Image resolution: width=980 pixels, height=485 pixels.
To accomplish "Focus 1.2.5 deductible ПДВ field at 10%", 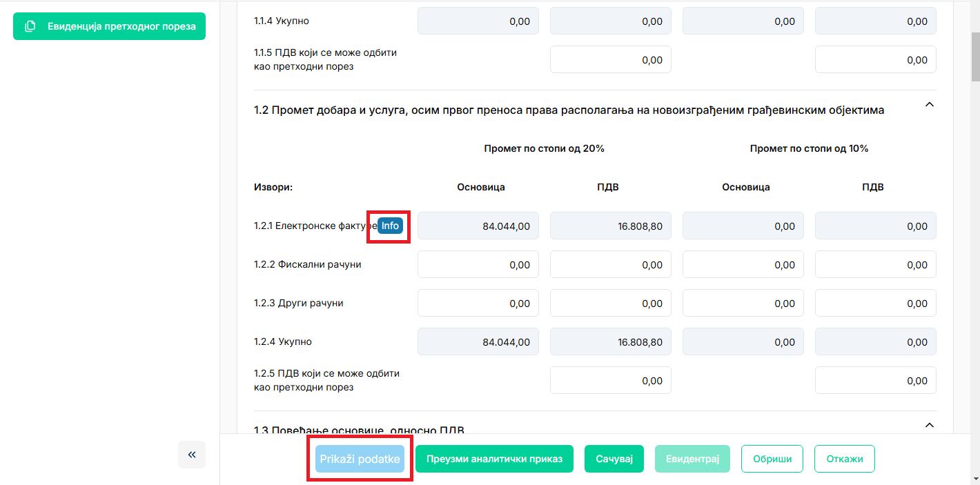I will point(875,381).
